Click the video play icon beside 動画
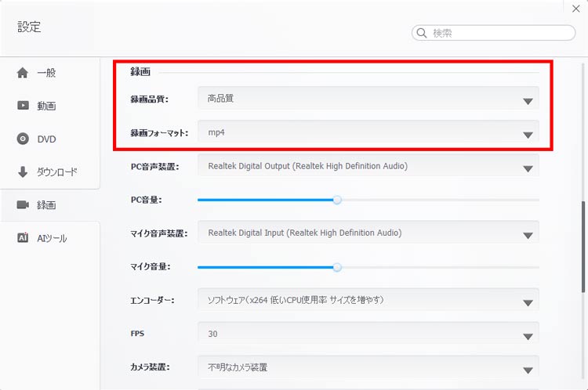 point(23,106)
